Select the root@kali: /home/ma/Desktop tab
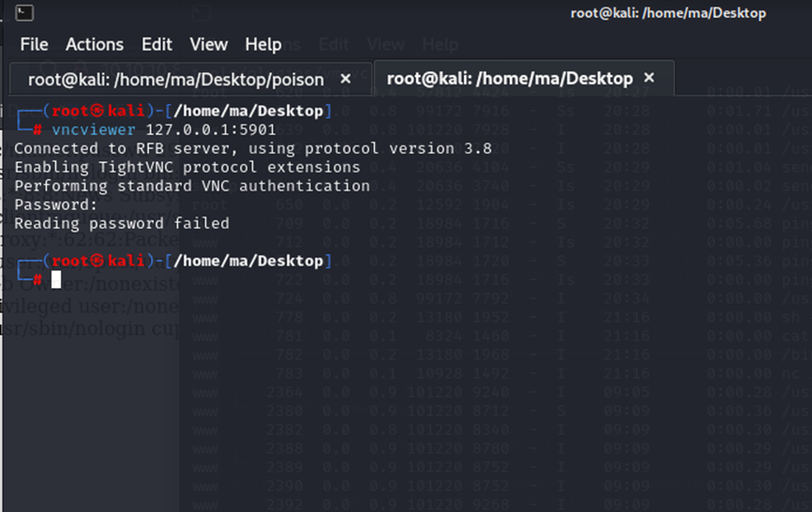The height and width of the screenshot is (512, 812). 509,79
